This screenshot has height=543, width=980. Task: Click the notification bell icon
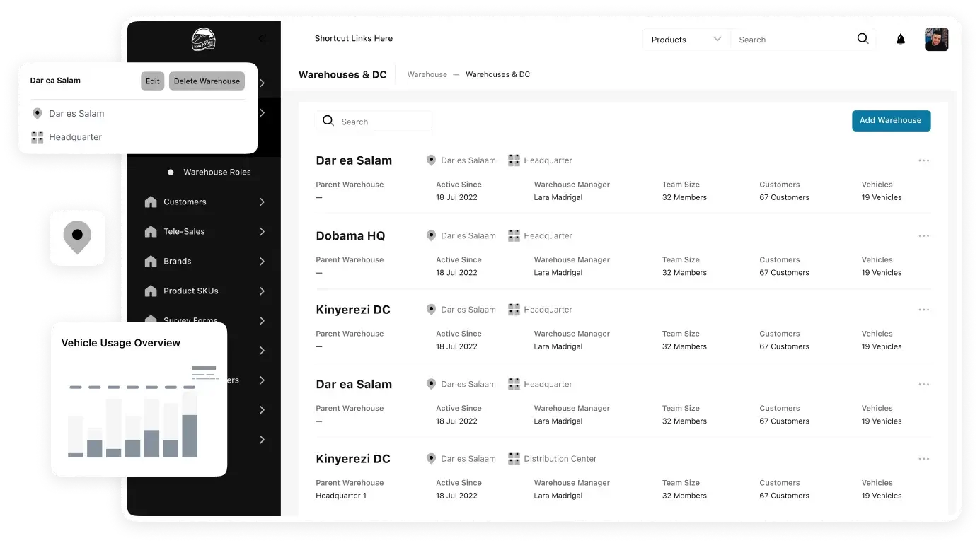click(900, 40)
